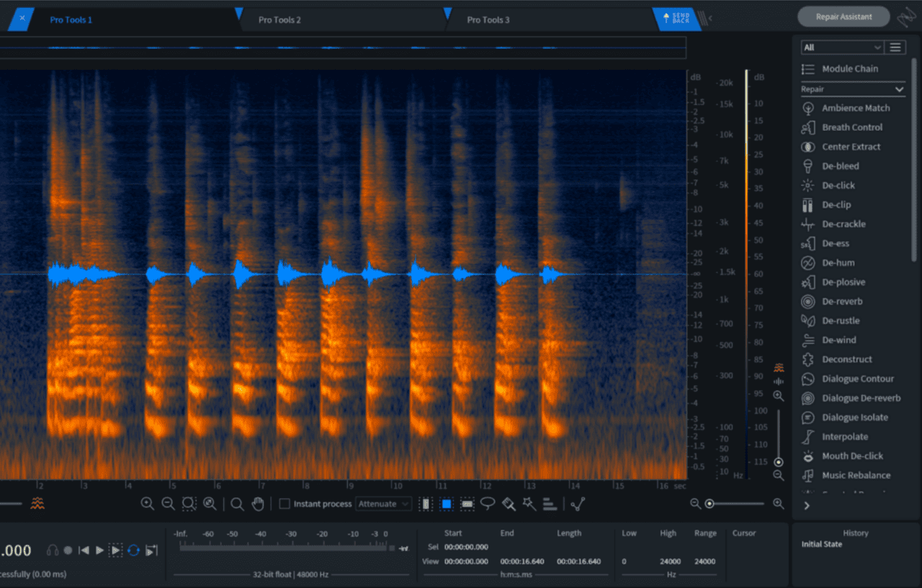Open the De-wind module

pyautogui.click(x=829, y=340)
